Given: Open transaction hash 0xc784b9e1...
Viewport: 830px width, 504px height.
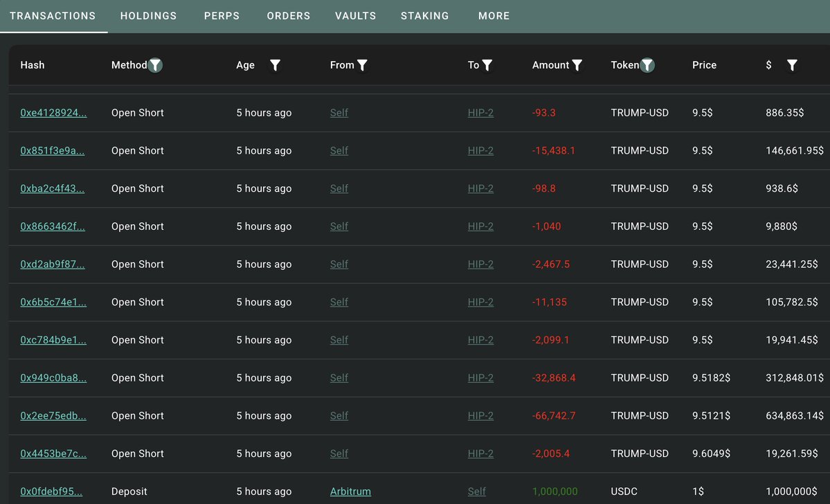Looking at the screenshot, I should click(53, 340).
